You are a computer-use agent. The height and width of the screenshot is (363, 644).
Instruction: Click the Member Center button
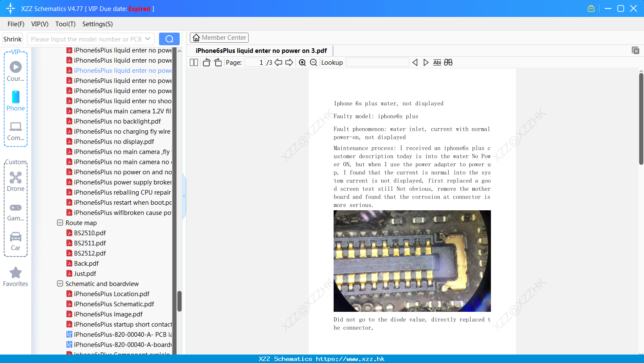pyautogui.click(x=219, y=38)
